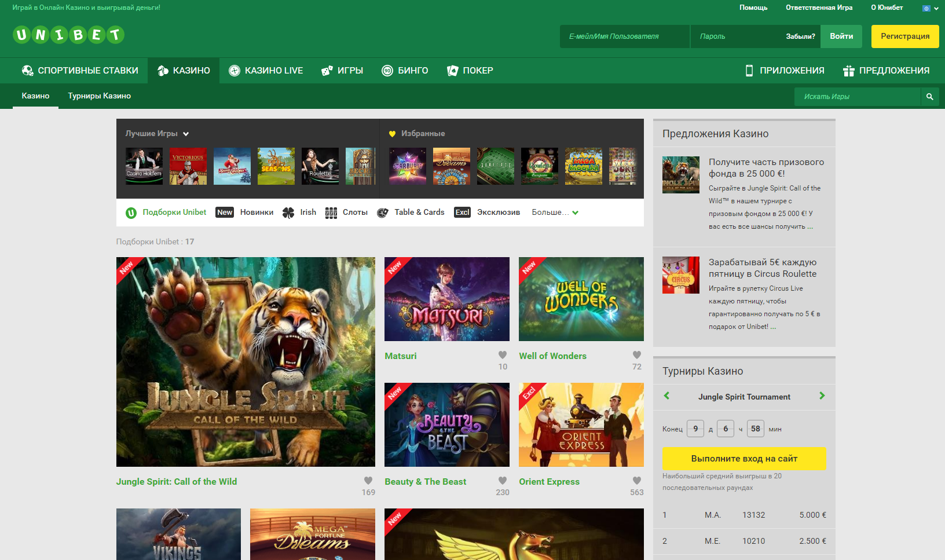Screen dimensions: 945x560
Task: Open the Турниры Казино tab
Action: click(x=100, y=96)
